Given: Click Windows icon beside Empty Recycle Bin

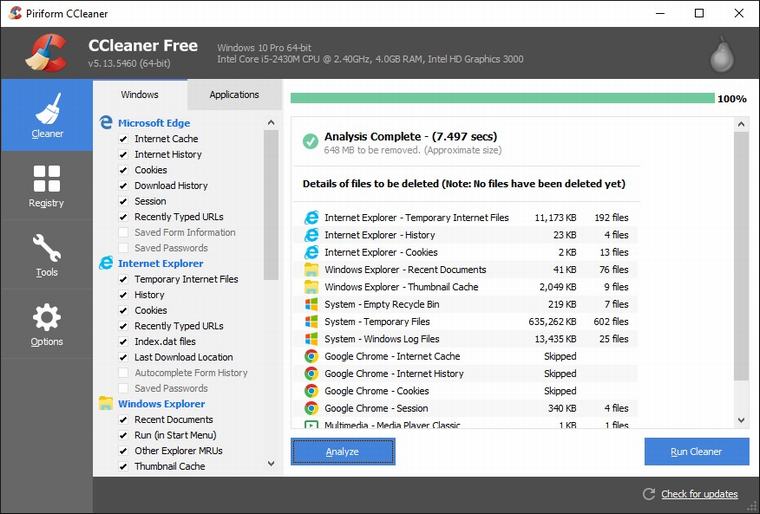Looking at the screenshot, I should (x=311, y=304).
